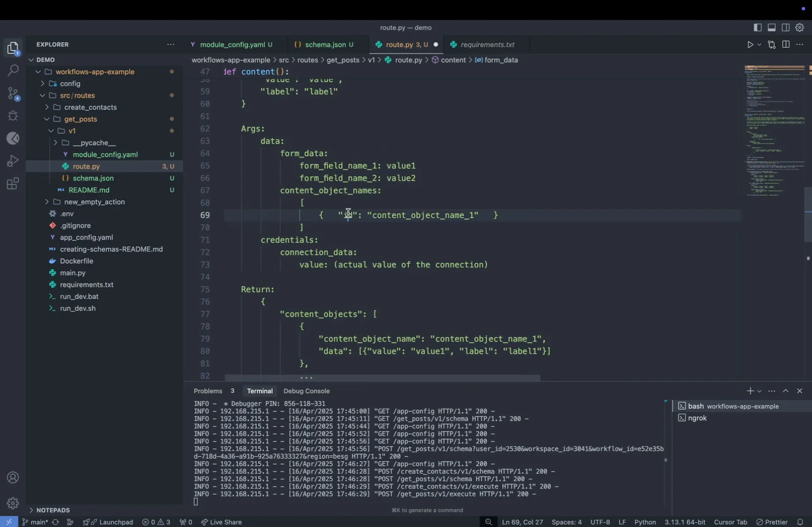Screen dimensions: 812x527
Task: Synchronize changes from status bar
Action: click(x=55, y=522)
